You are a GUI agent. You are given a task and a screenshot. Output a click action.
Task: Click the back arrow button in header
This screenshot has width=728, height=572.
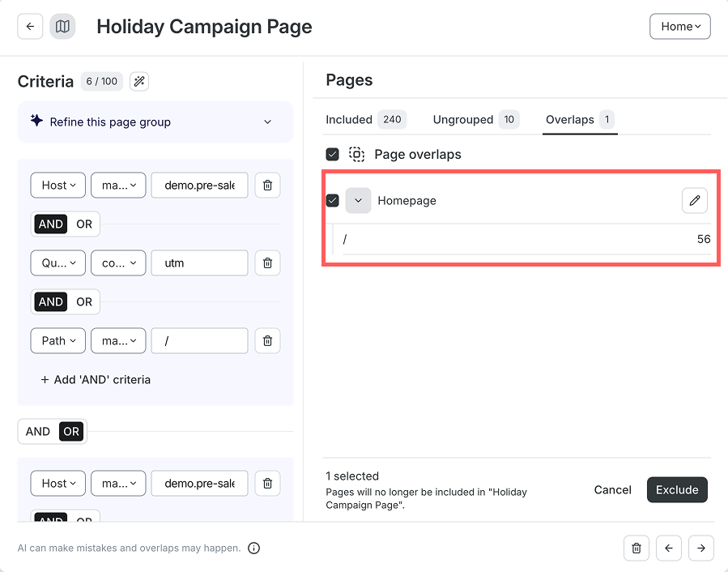click(x=30, y=27)
